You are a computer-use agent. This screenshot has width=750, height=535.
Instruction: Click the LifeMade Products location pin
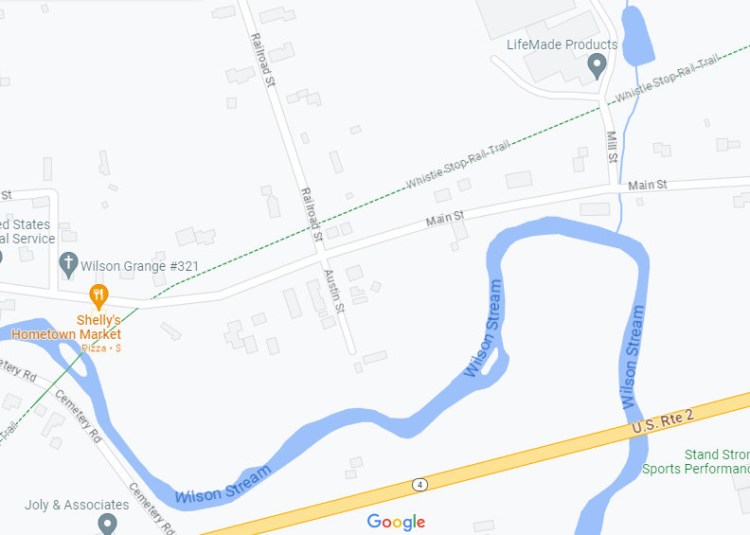coord(597,66)
